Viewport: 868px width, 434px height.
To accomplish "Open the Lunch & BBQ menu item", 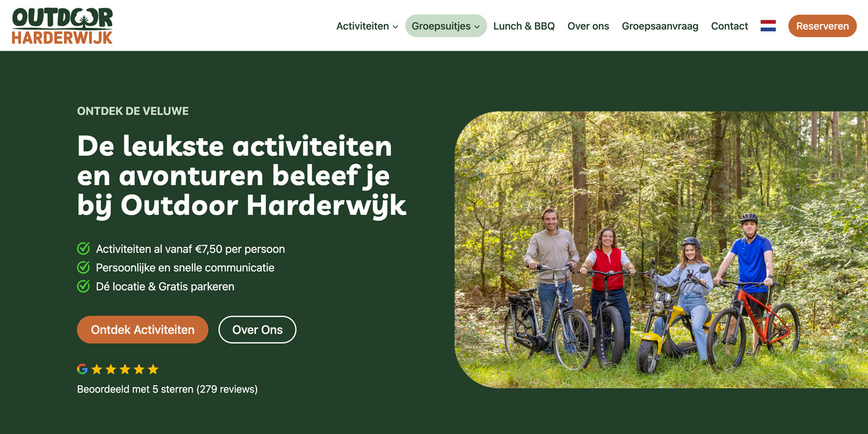I will [x=524, y=26].
